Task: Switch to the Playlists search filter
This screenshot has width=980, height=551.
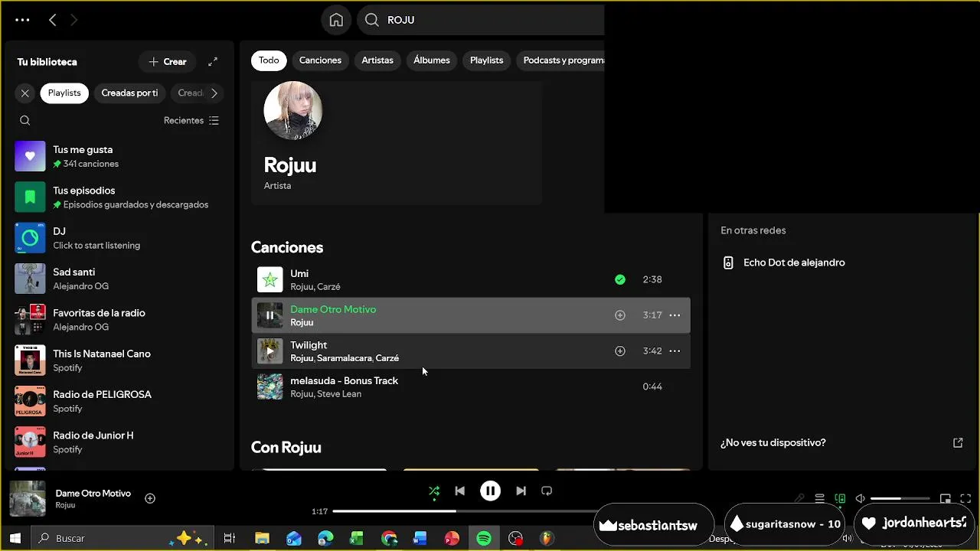Action: (x=487, y=60)
